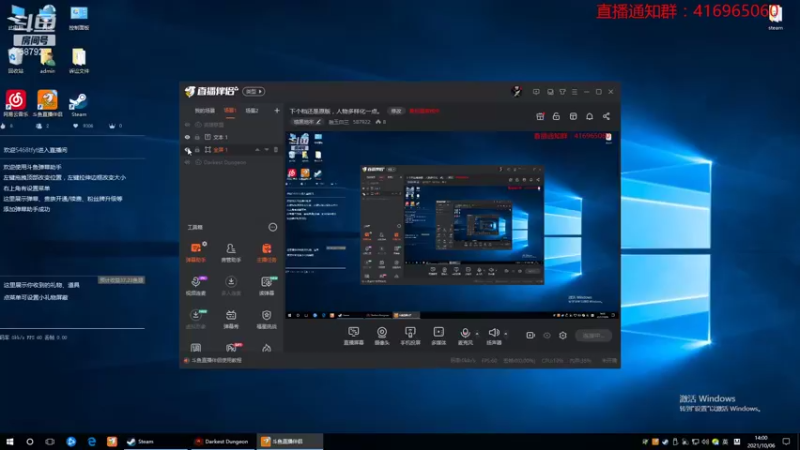Viewport: 800px width, 450px height.
Task: Move 全屏1 layer up with arrow
Action: (x=257, y=150)
